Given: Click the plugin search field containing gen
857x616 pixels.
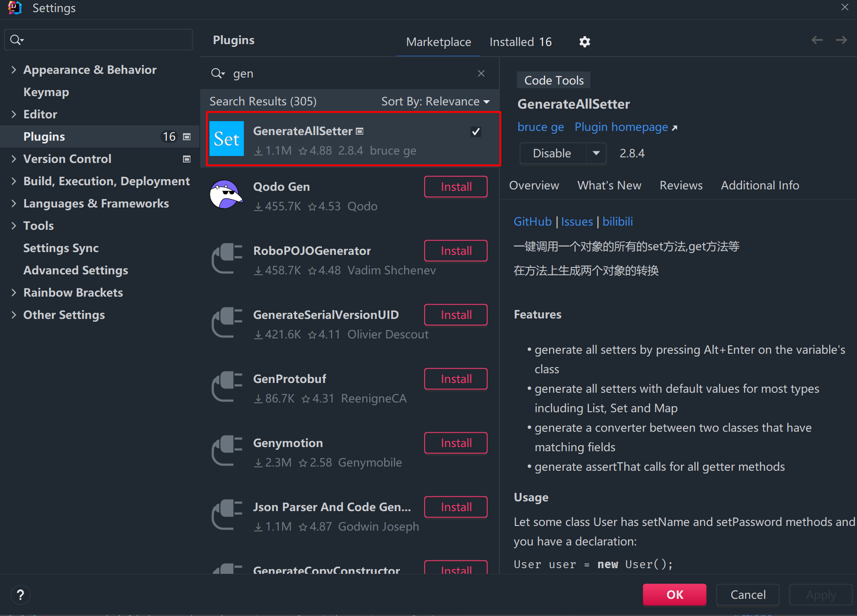Looking at the screenshot, I should point(348,73).
